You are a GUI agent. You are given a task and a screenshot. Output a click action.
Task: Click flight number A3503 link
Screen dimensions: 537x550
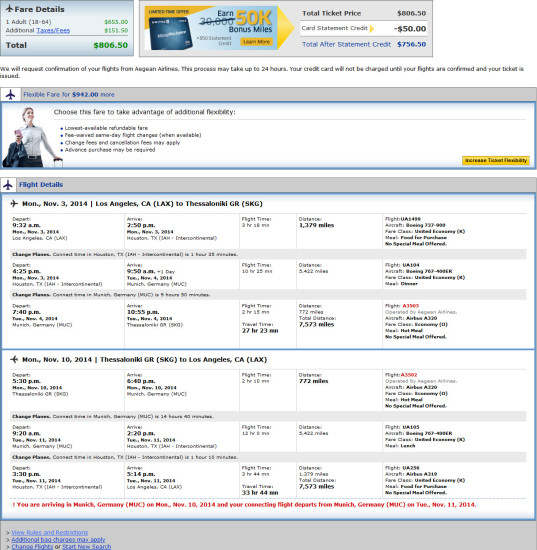tap(410, 306)
